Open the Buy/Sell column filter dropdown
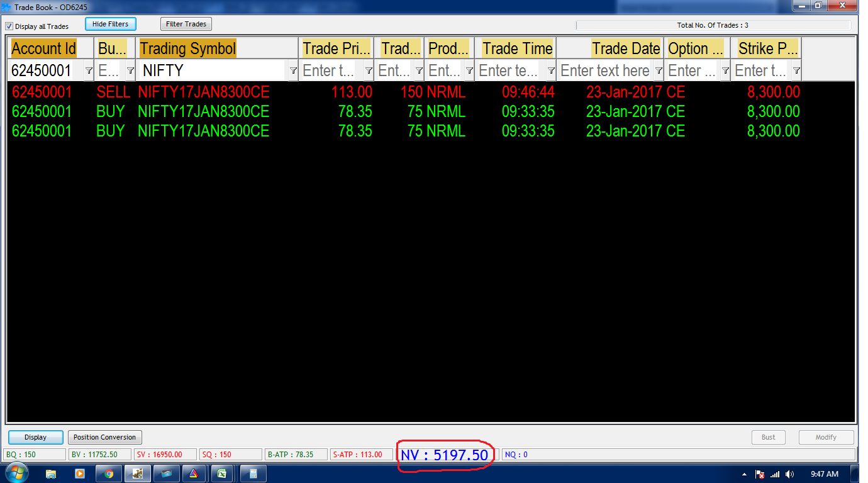The image size is (868, 483). [x=130, y=70]
